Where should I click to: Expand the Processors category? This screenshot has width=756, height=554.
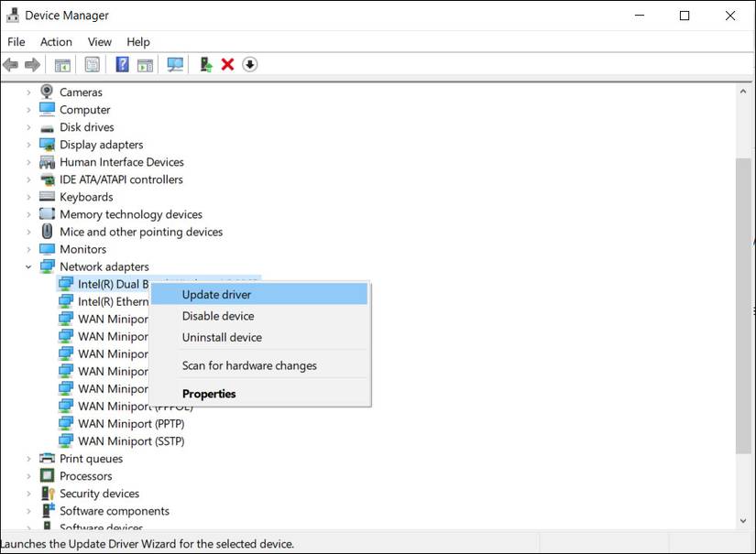[28, 476]
